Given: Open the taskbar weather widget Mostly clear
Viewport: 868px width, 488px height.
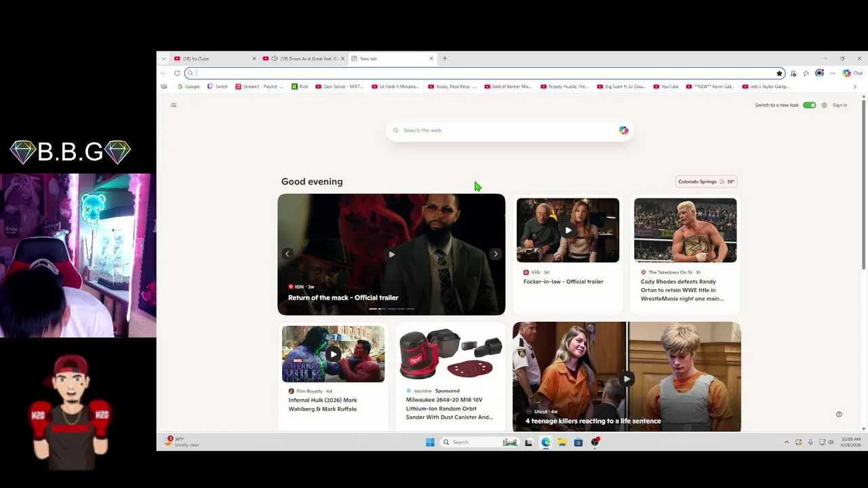Looking at the screenshot, I should [x=183, y=442].
